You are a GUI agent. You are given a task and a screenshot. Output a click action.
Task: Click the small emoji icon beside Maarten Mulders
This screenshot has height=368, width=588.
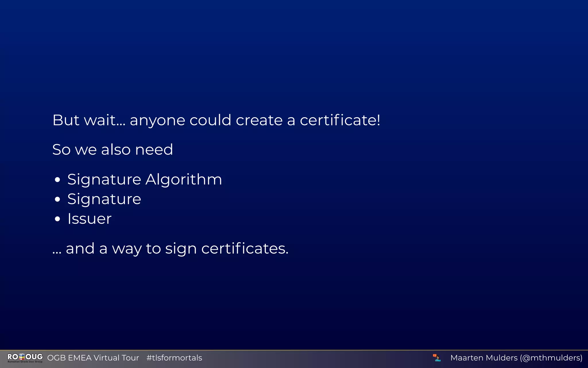[x=437, y=358]
